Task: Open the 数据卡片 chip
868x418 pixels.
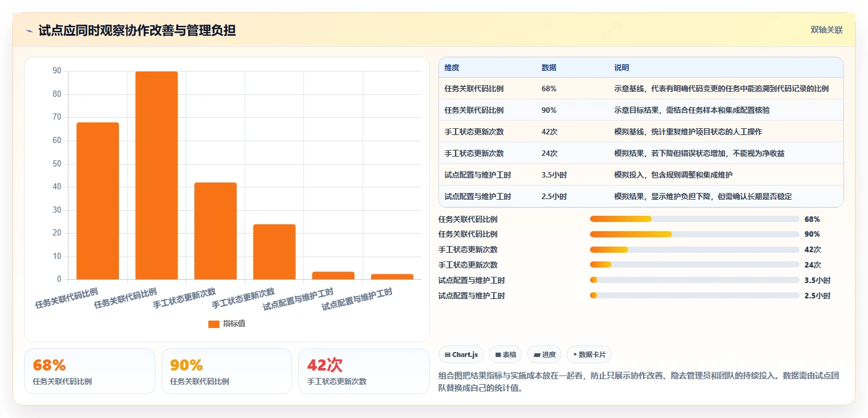Action: [589, 354]
